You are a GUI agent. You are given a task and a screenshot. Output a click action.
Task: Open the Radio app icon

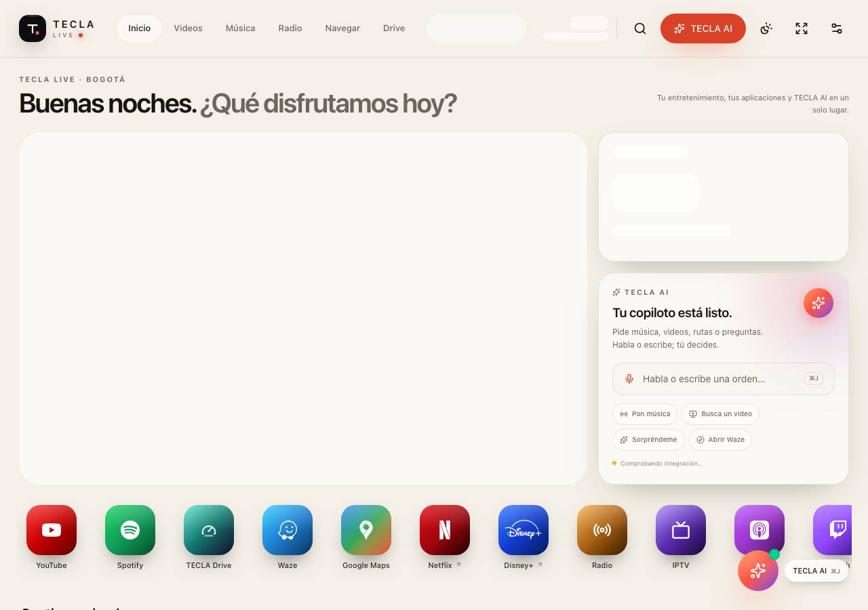pyautogui.click(x=602, y=530)
